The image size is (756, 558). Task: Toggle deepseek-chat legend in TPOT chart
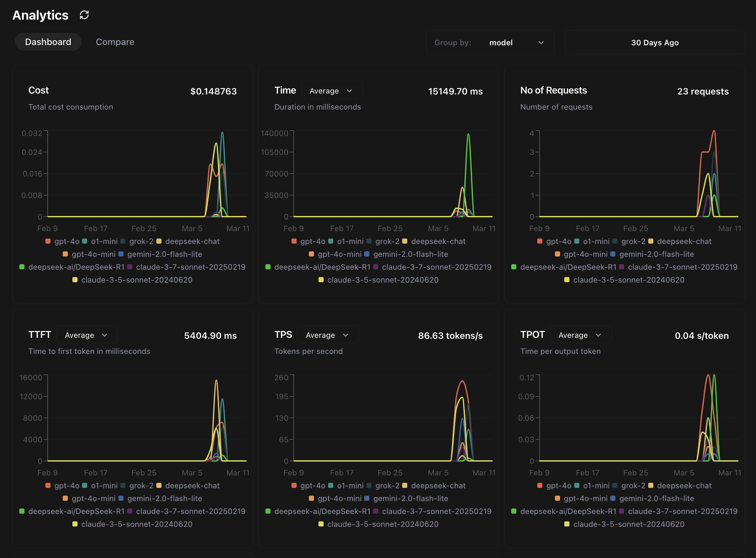680,485
